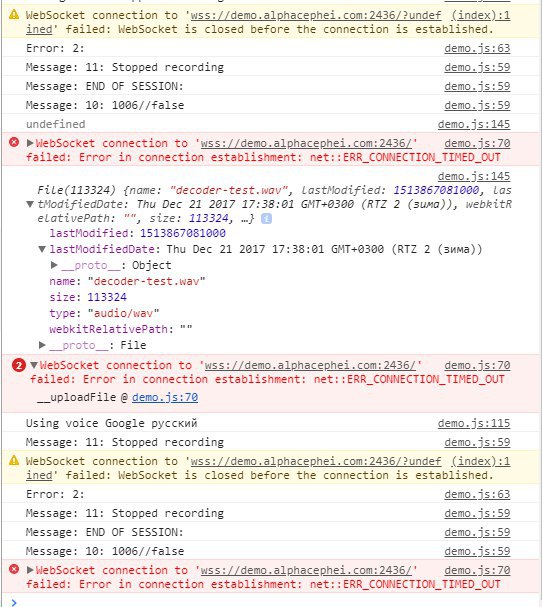The height and width of the screenshot is (607, 542).
Task: Open demo.js:70 in the last error at bottom
Action: 477,570
